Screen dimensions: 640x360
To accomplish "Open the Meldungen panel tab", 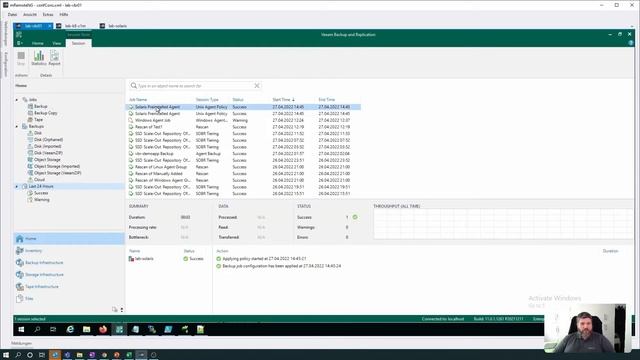I will coord(22,343).
